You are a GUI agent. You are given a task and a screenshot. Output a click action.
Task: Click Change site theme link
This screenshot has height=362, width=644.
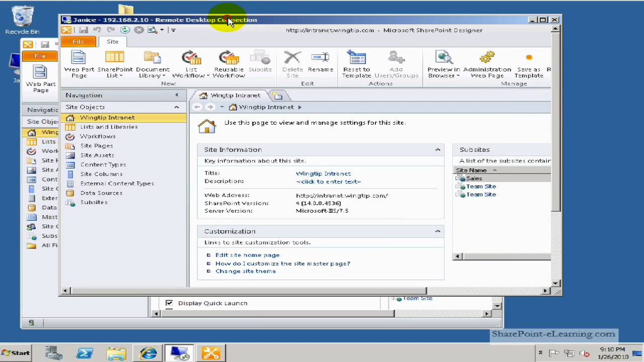(246, 271)
